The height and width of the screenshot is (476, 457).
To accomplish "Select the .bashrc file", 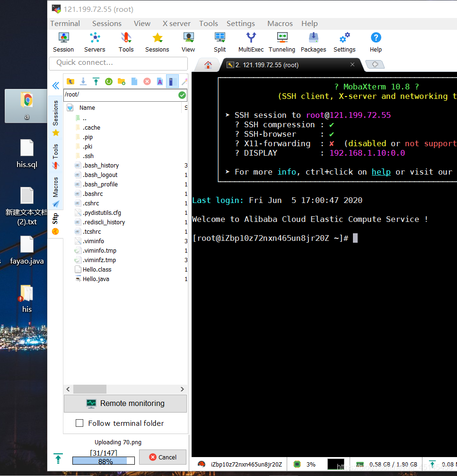I will [93, 194].
